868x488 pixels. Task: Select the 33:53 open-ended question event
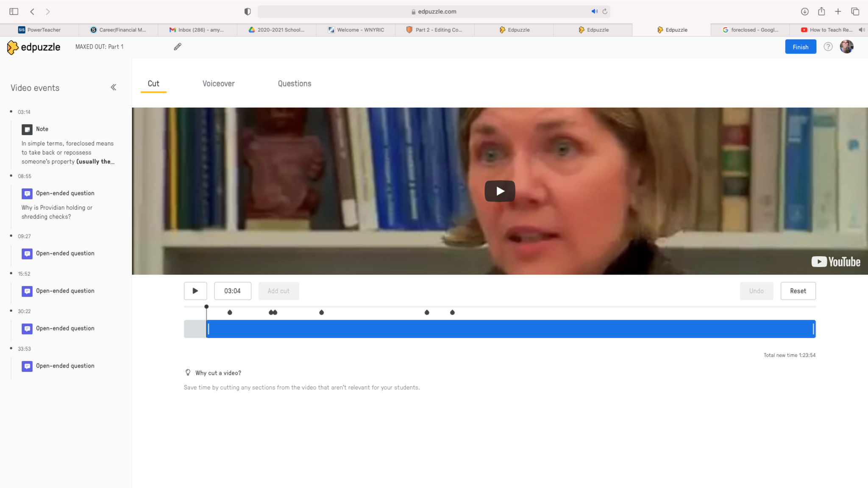[65, 366]
